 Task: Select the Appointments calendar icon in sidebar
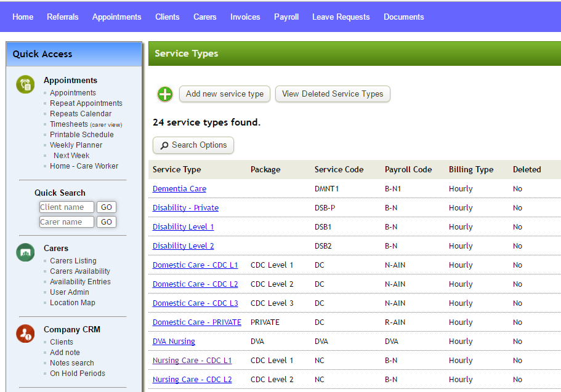click(x=25, y=84)
